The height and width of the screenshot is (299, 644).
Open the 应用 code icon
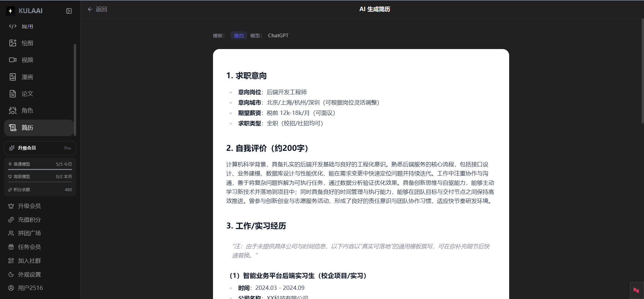click(13, 26)
